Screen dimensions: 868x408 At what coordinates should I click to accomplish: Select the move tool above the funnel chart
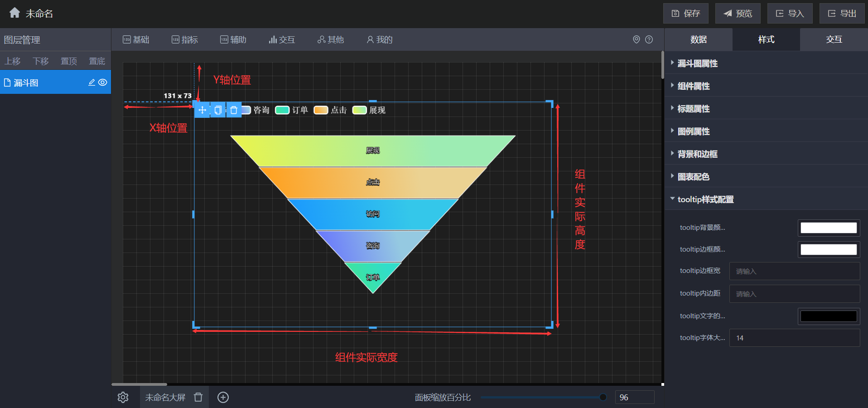[202, 110]
